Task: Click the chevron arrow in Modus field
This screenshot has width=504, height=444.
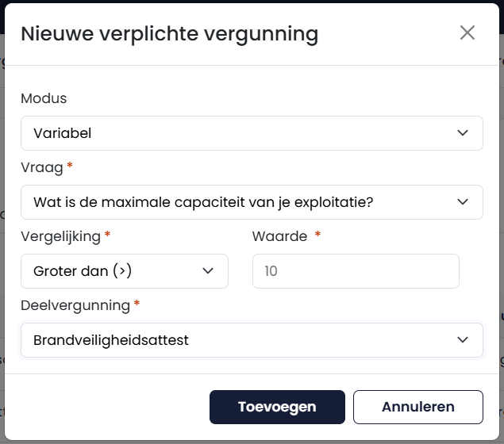Action: [x=463, y=133]
